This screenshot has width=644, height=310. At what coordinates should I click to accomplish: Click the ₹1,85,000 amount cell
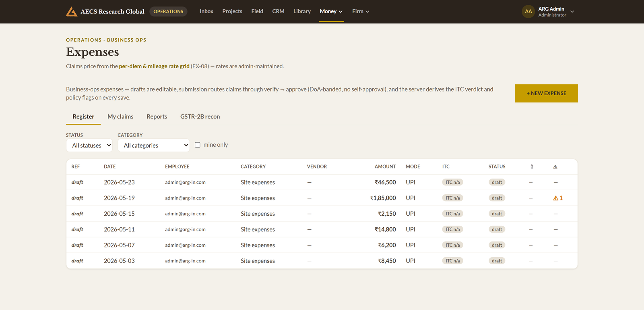point(383,198)
